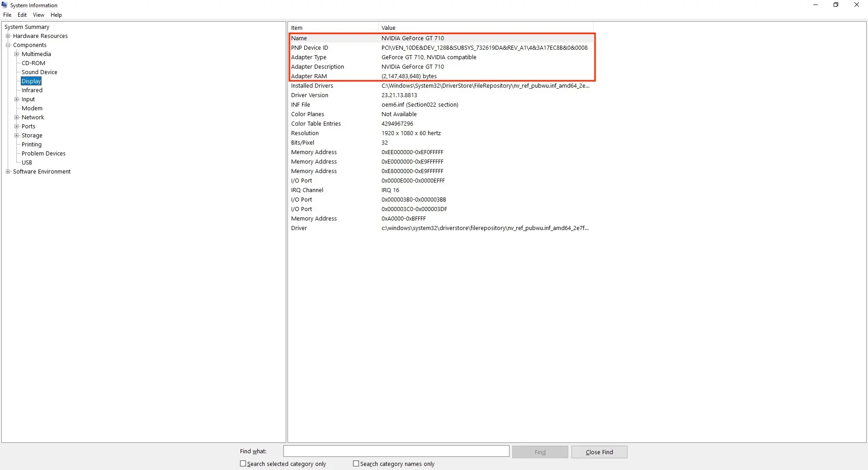The width and height of the screenshot is (868, 470).
Task: Select the Multimedia category
Action: [36, 54]
